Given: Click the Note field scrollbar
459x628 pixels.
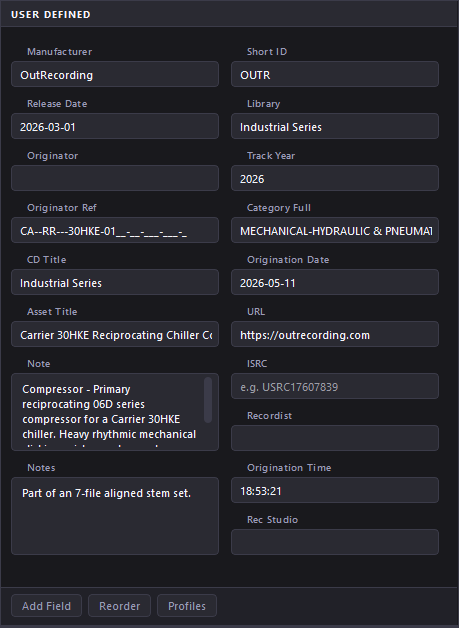Looking at the screenshot, I should click(x=208, y=400).
